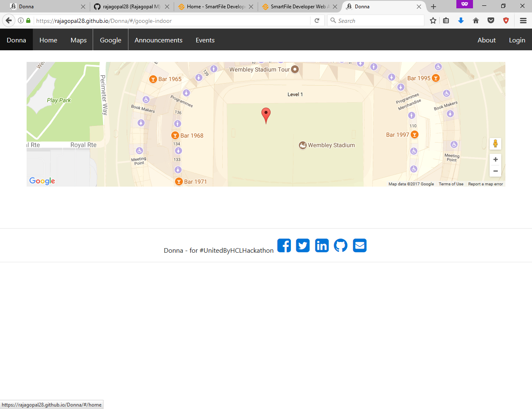Open the Pocket icon in the toolbar
This screenshot has width=532, height=409.
491,20
